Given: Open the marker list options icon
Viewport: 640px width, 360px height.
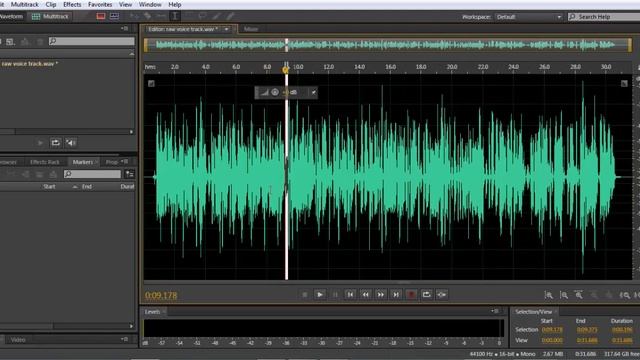Looking at the screenshot, I should coord(130,174).
